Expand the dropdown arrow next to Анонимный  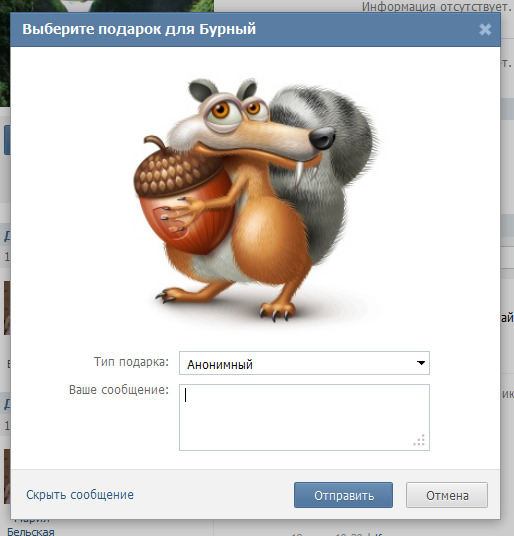click(x=421, y=363)
